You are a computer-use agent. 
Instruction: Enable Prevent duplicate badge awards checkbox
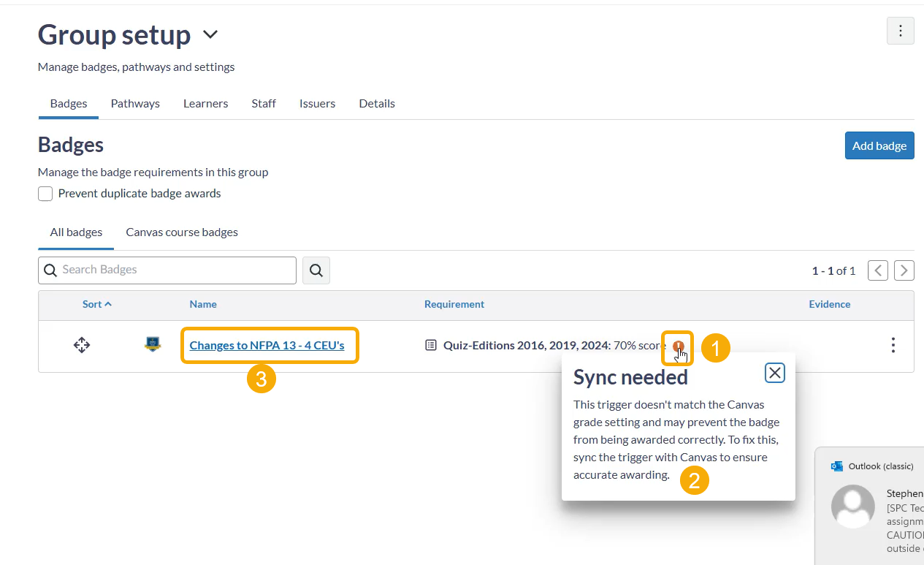point(45,194)
